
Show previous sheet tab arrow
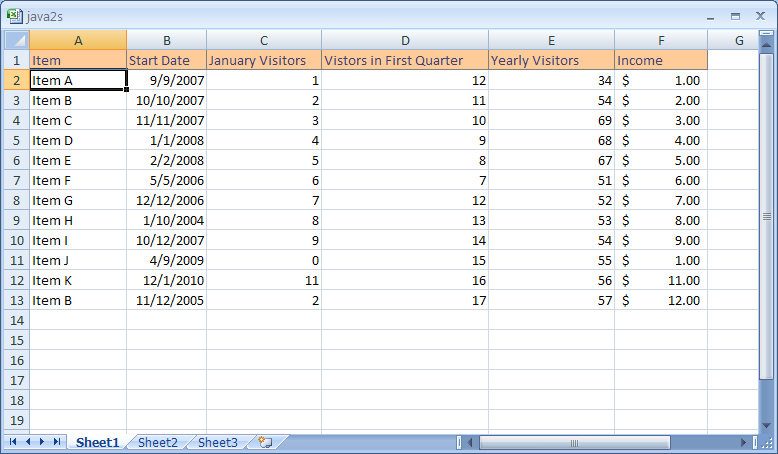[28, 442]
